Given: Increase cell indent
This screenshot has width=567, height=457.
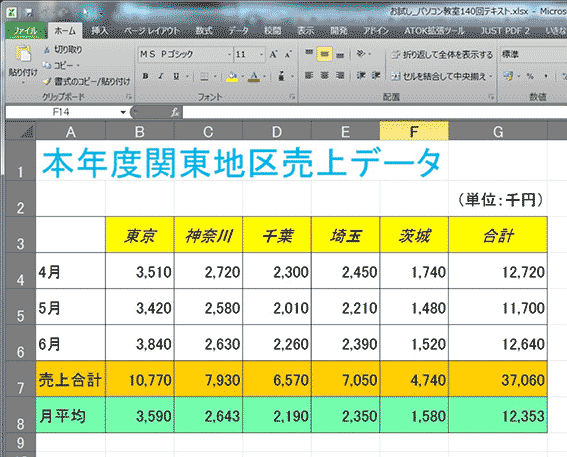Looking at the screenshot, I should (x=376, y=76).
